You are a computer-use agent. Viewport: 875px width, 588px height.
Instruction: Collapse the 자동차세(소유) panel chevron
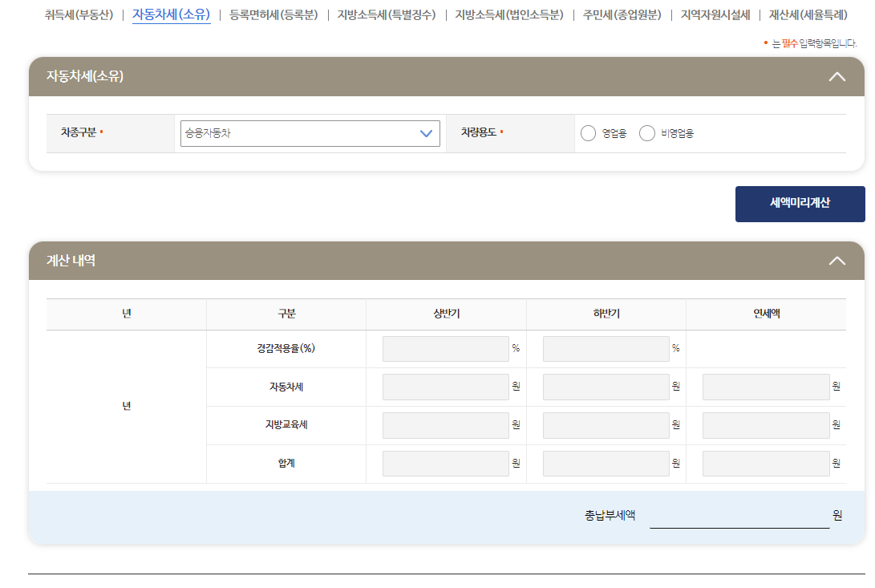837,76
